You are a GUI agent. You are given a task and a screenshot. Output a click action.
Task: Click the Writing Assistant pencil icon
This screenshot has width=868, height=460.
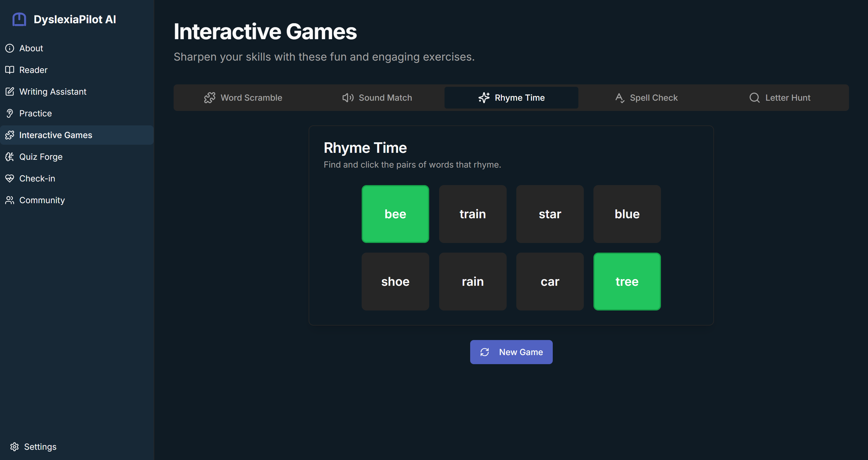pyautogui.click(x=10, y=92)
